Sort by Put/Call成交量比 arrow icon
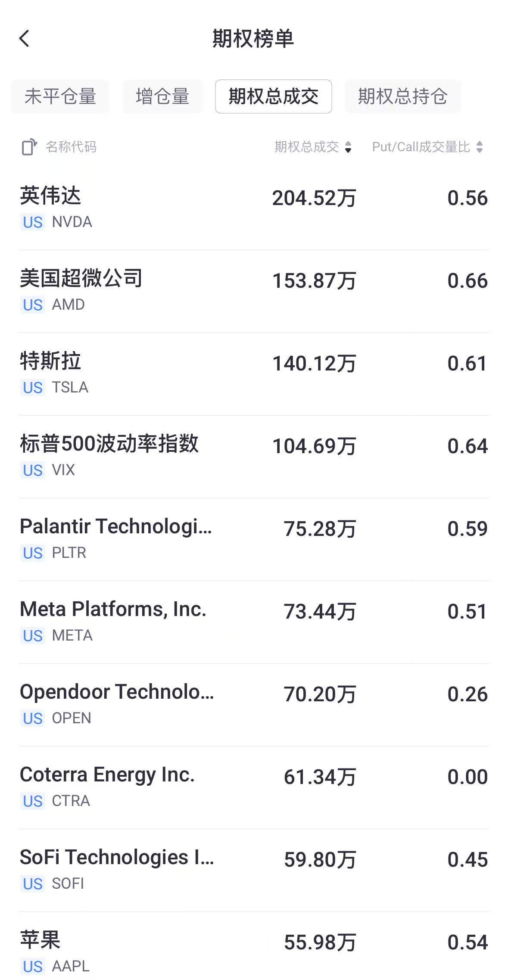Image resolution: width=508 pixels, height=980 pixels. tap(480, 147)
